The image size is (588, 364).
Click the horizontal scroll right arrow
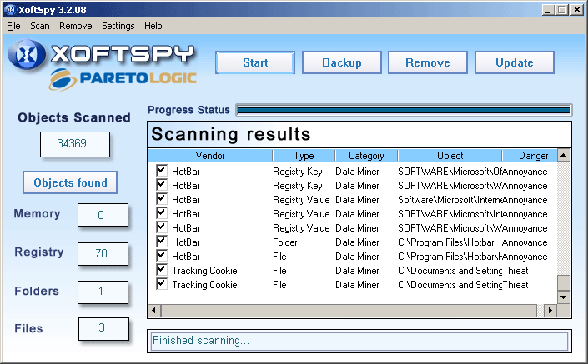(x=550, y=310)
